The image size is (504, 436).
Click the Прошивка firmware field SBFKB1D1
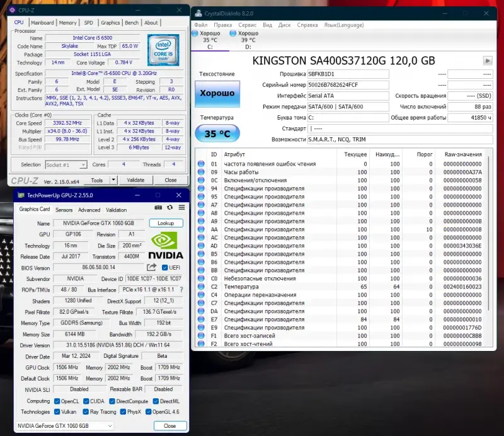(x=348, y=74)
